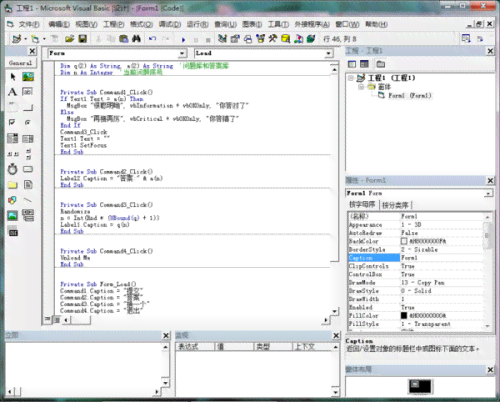Open the 工程(P) menu

[x=114, y=24]
